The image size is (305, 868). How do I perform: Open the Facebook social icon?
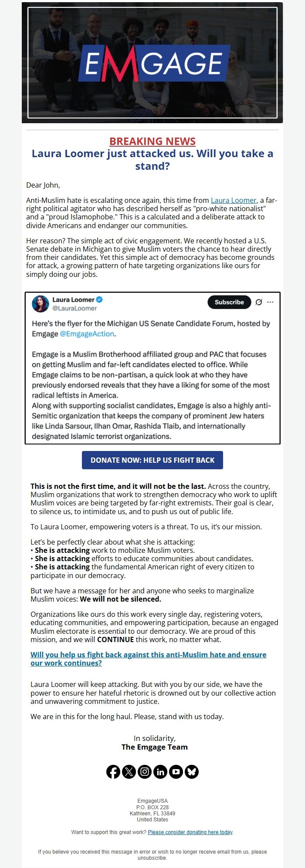[113, 772]
